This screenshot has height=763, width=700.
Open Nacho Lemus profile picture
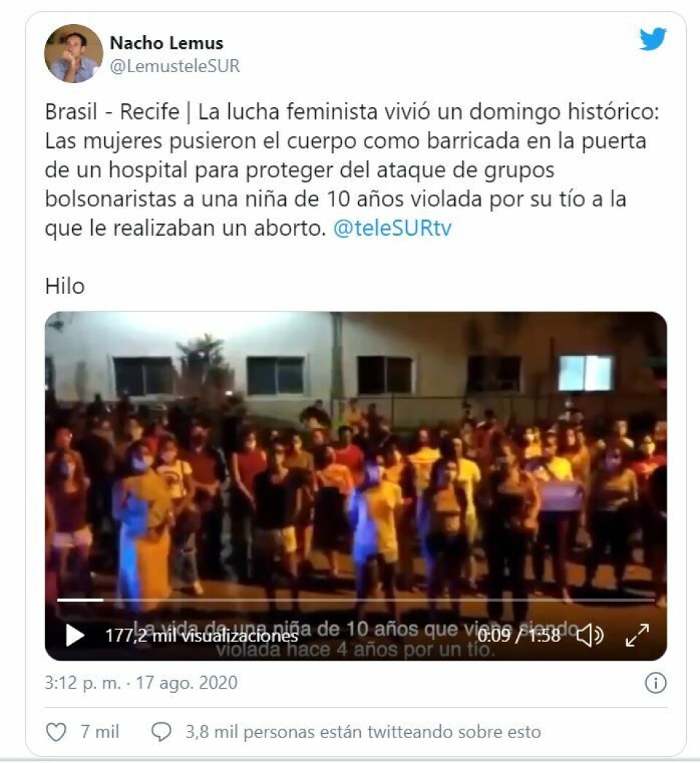74,53
